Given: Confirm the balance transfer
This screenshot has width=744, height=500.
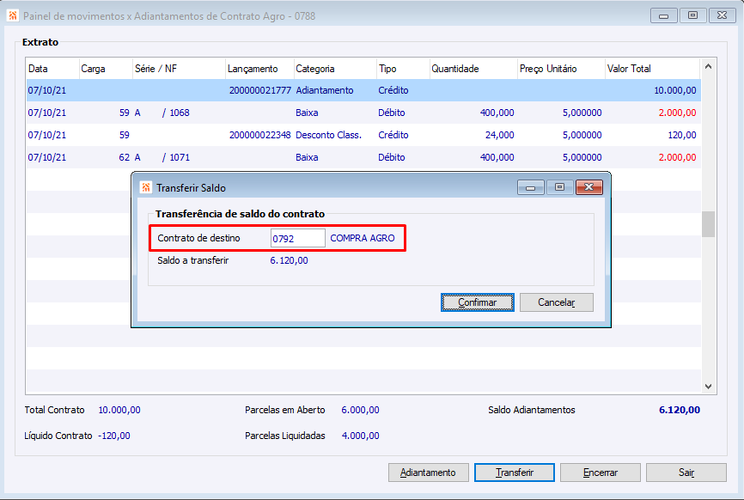Looking at the screenshot, I should coord(477,302).
